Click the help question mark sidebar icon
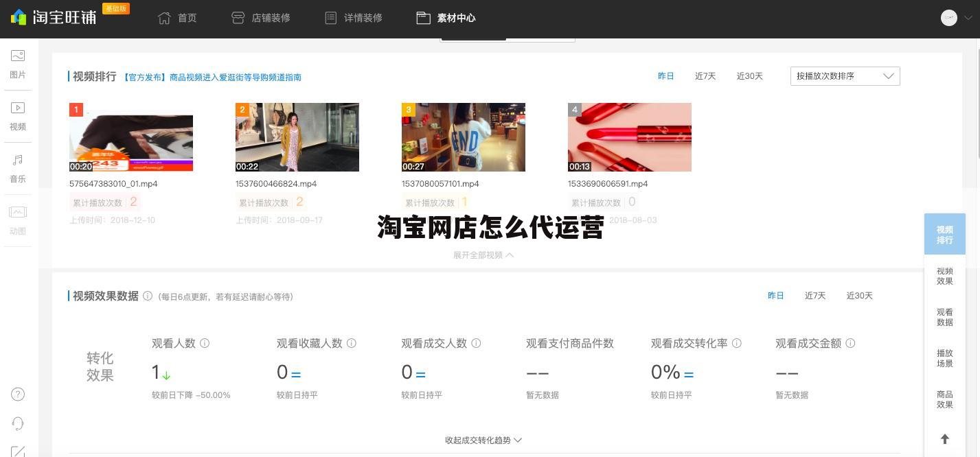 point(19,395)
